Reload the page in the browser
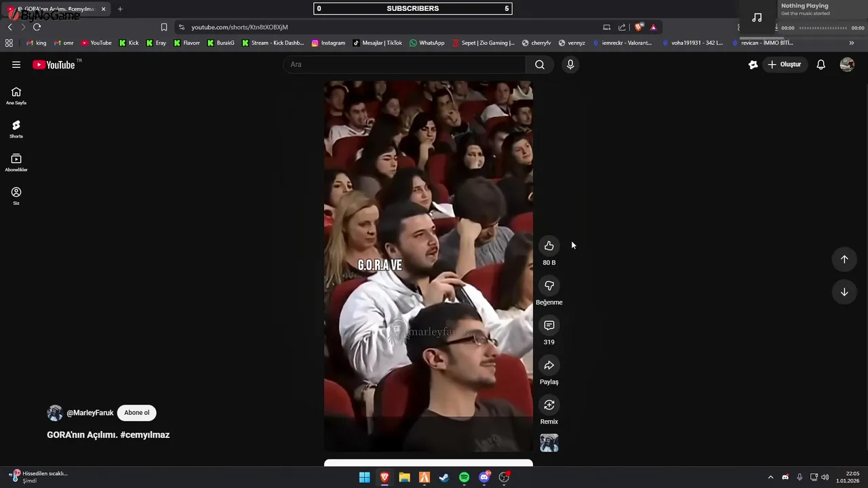This screenshot has width=868, height=488. [37, 27]
